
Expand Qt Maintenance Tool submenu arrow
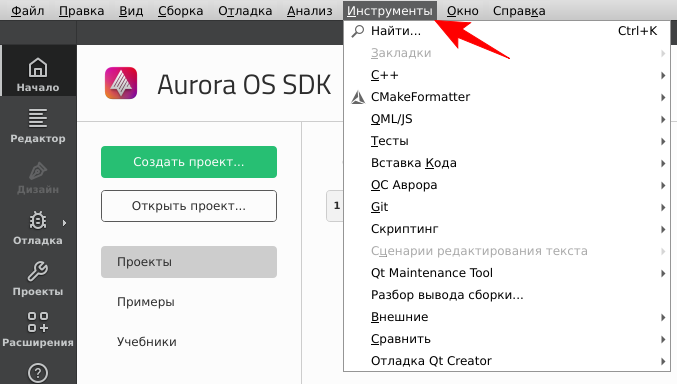663,273
